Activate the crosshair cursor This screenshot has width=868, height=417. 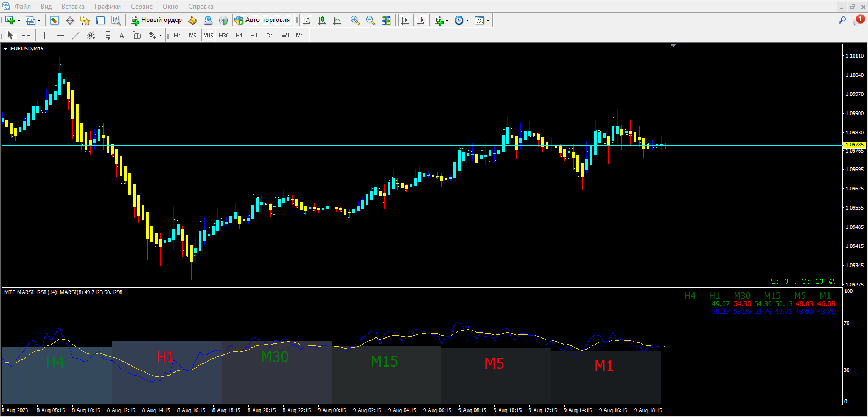pos(26,35)
